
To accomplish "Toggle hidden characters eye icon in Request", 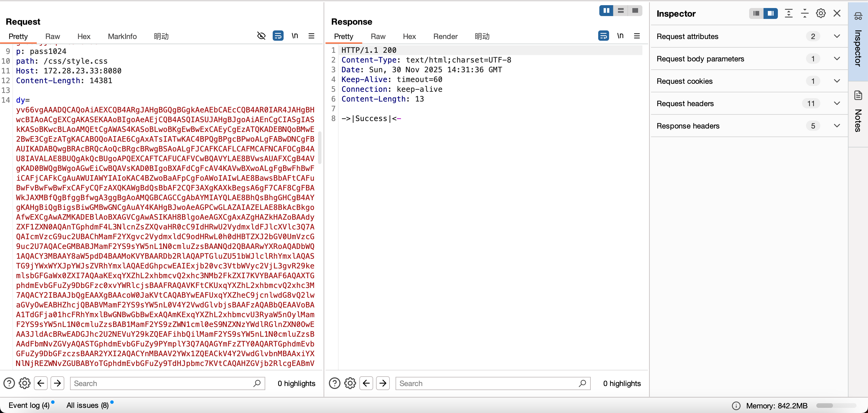I will tap(261, 36).
